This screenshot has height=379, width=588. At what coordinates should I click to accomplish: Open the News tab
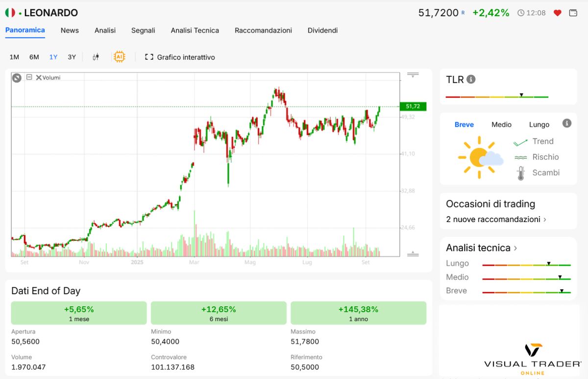tap(70, 30)
